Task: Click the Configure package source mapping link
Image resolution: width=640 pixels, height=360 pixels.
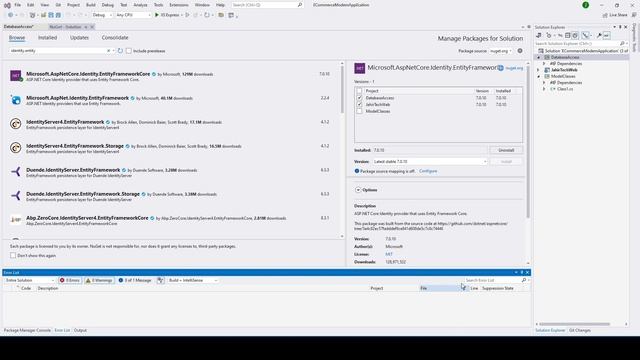Action: (428, 171)
